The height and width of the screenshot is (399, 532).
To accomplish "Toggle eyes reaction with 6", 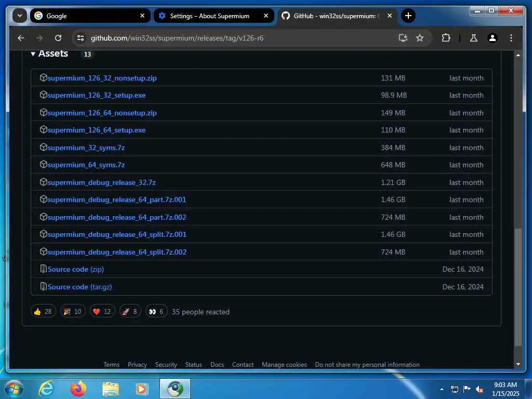I will coord(156,312).
